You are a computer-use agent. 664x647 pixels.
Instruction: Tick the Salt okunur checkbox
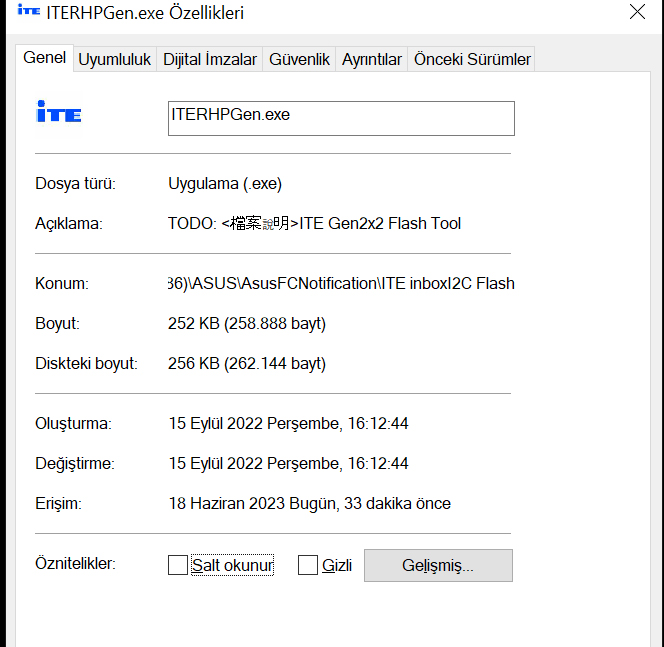pos(178,565)
